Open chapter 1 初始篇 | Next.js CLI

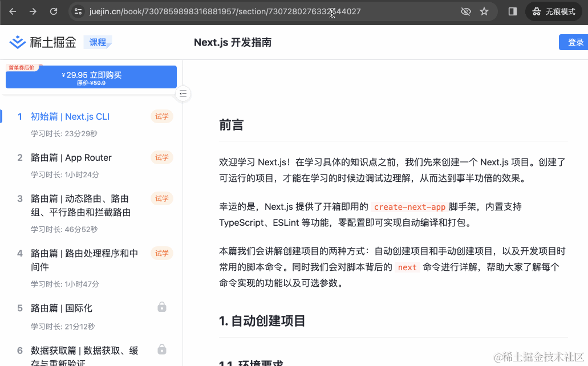(70, 117)
